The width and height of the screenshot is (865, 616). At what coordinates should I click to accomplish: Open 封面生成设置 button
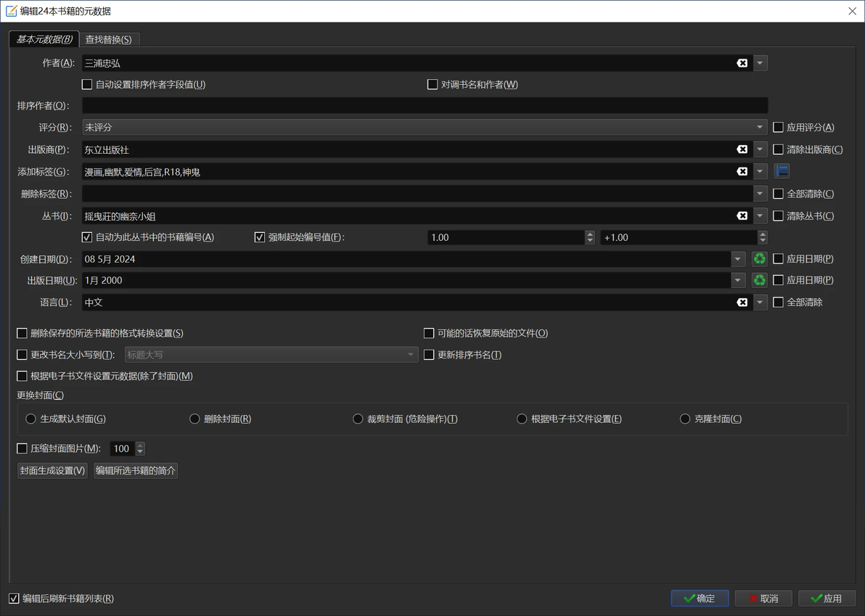[x=52, y=470]
